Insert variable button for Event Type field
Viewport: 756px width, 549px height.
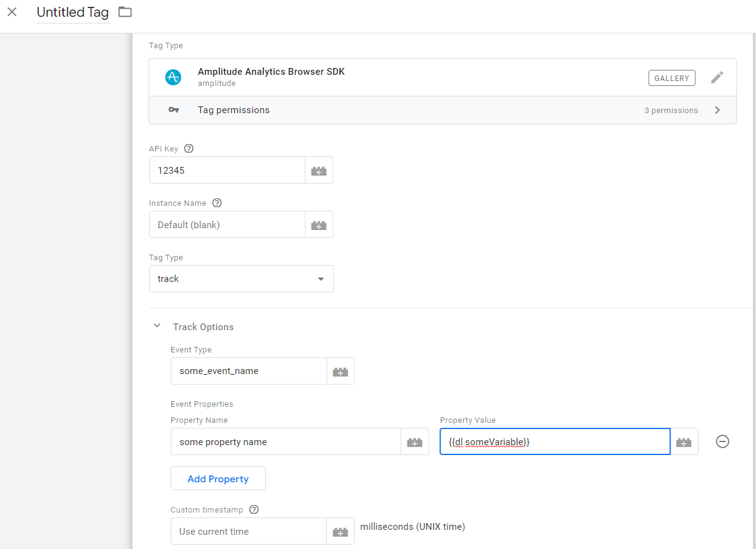pyautogui.click(x=341, y=371)
